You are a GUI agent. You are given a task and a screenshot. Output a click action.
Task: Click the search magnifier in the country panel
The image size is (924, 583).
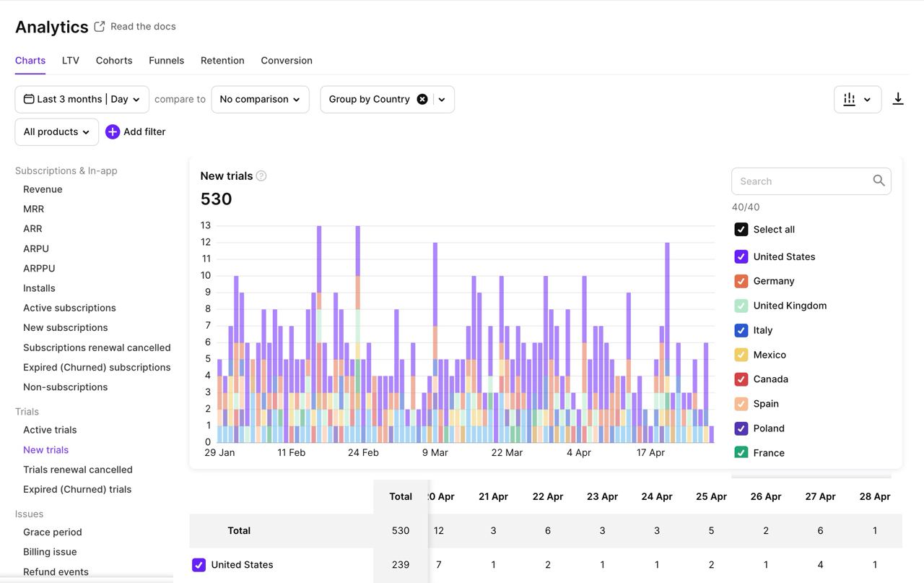tap(879, 181)
